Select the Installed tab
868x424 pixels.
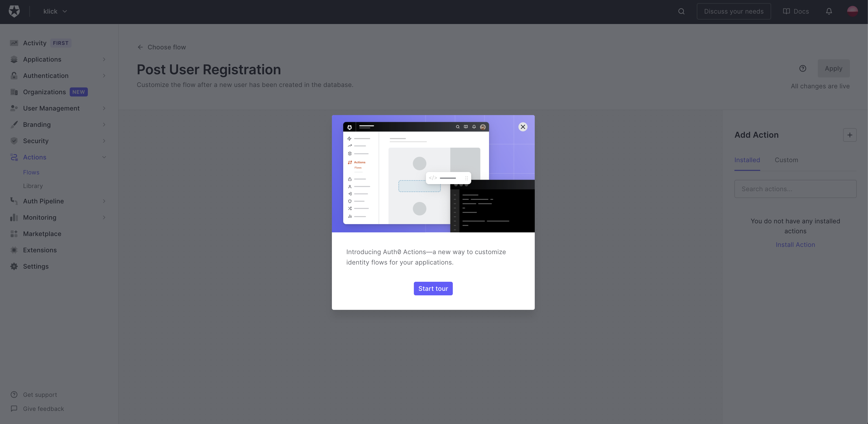pos(747,160)
